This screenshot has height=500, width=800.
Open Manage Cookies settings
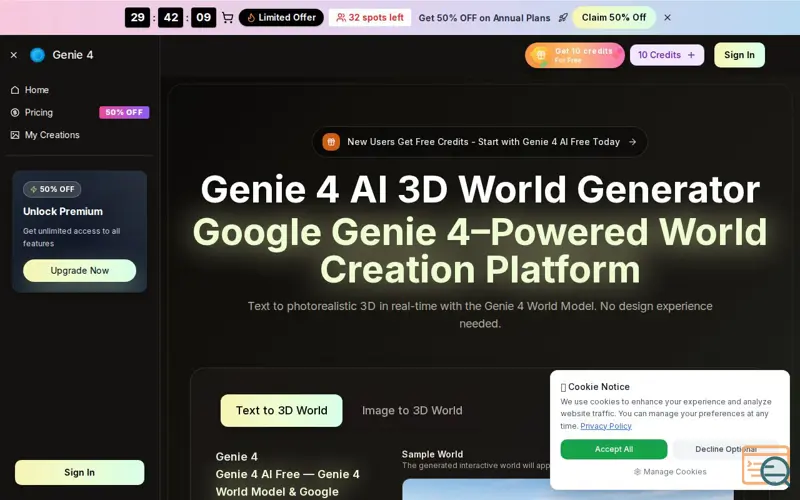click(670, 472)
